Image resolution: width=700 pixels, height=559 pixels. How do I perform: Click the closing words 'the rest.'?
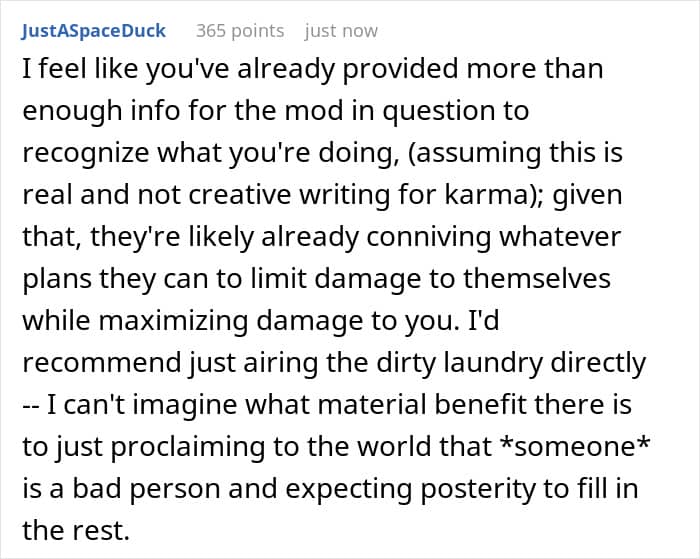tap(76, 530)
